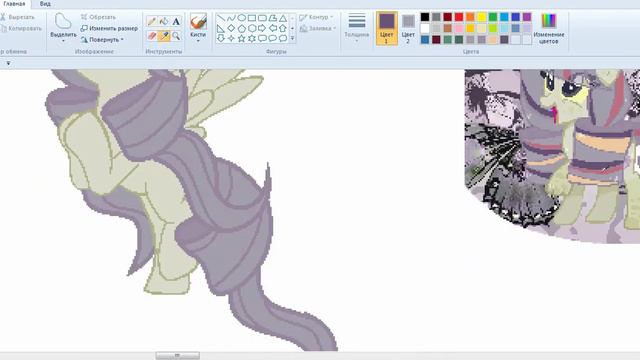Choose the Right triangle shape
The height and width of the screenshot is (360, 640).
coord(221,28)
